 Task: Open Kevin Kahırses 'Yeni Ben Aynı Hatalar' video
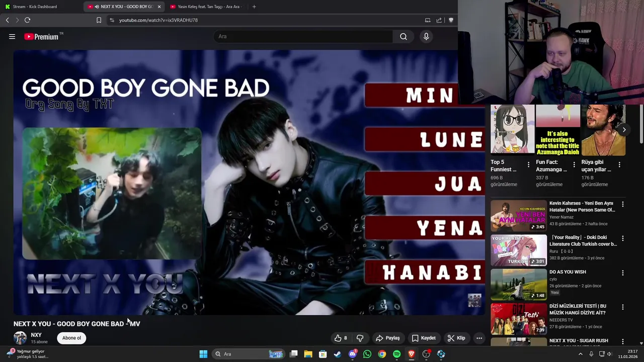pos(519,216)
